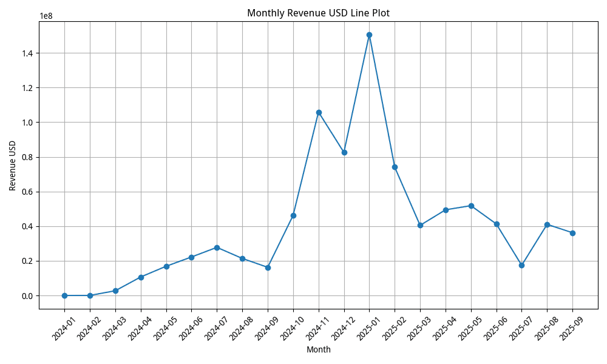Click the chart title Monthly Revenue USD Line Plot
The image size is (607, 364).
pyautogui.click(x=320, y=12)
